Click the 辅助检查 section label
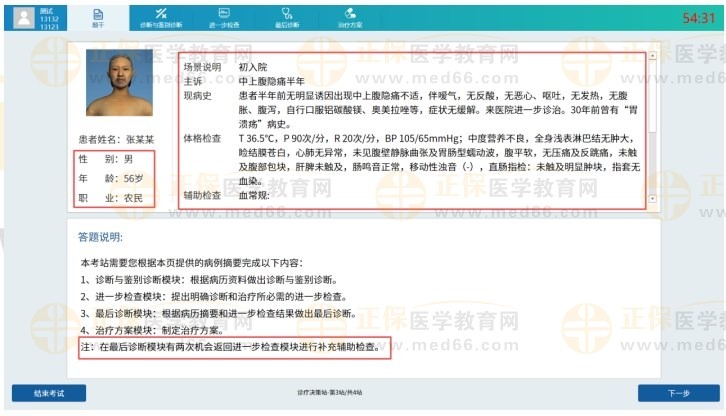This screenshot has height=416, width=726. (201, 195)
